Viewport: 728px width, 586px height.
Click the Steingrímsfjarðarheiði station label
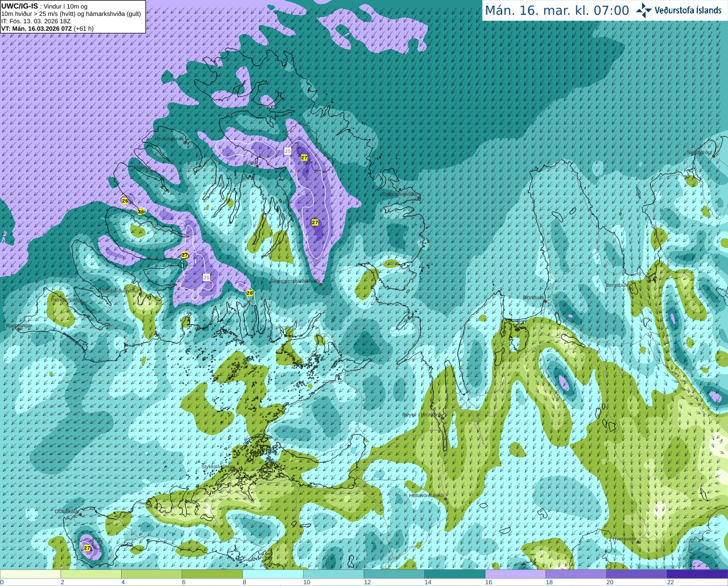[295, 281]
